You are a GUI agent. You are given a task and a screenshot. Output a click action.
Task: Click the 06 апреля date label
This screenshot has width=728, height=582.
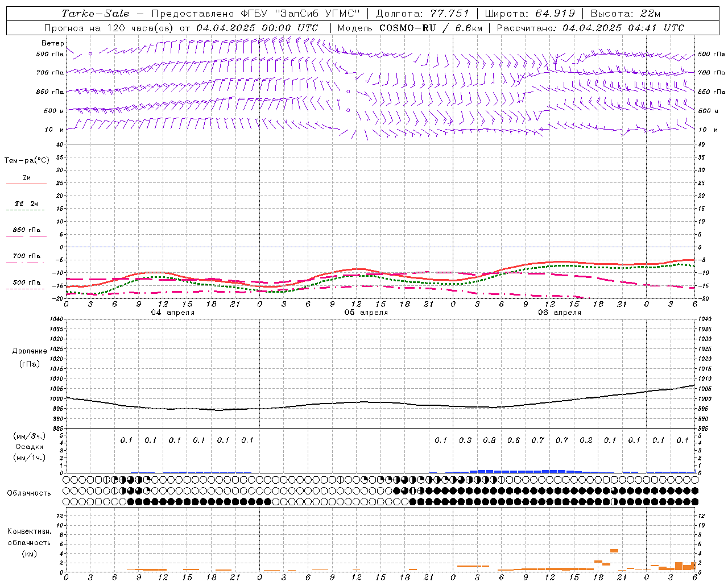tap(560, 313)
